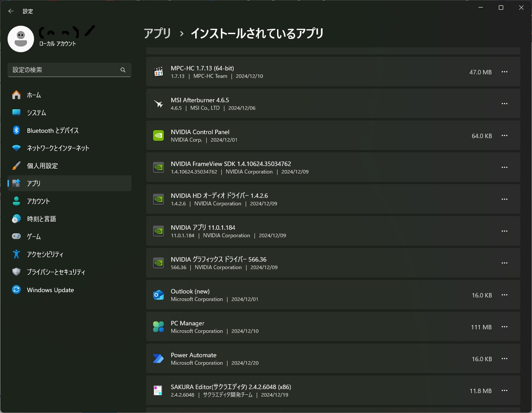This screenshot has height=413, width=532.
Task: Click the 64.0 KB size value
Action: pyautogui.click(x=482, y=136)
